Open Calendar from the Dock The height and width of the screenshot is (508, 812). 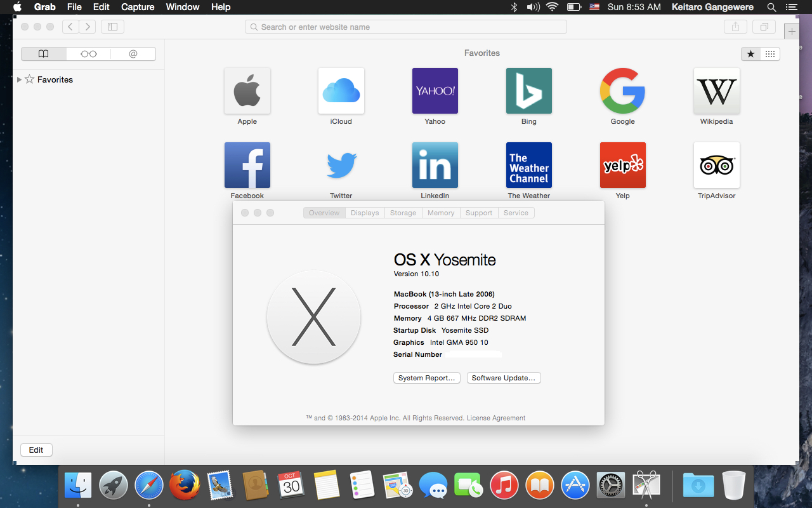291,486
